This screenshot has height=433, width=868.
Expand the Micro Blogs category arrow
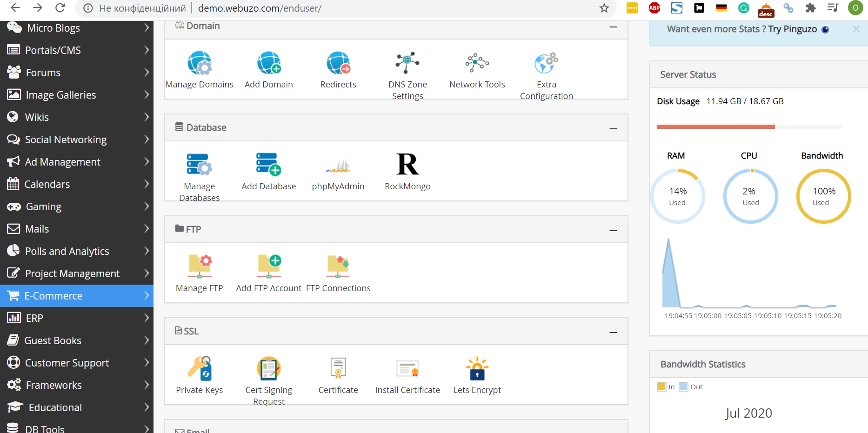(x=147, y=28)
